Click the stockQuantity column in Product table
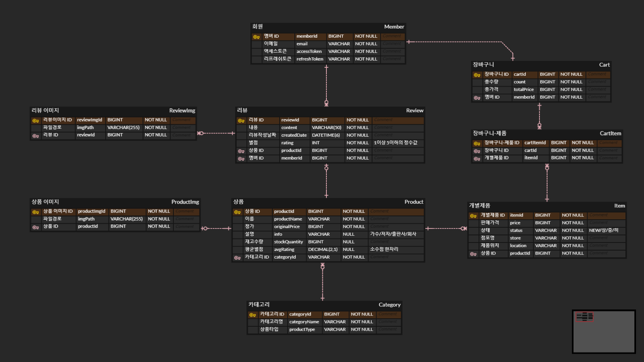Screen dimensions: 644x362 point(288,242)
